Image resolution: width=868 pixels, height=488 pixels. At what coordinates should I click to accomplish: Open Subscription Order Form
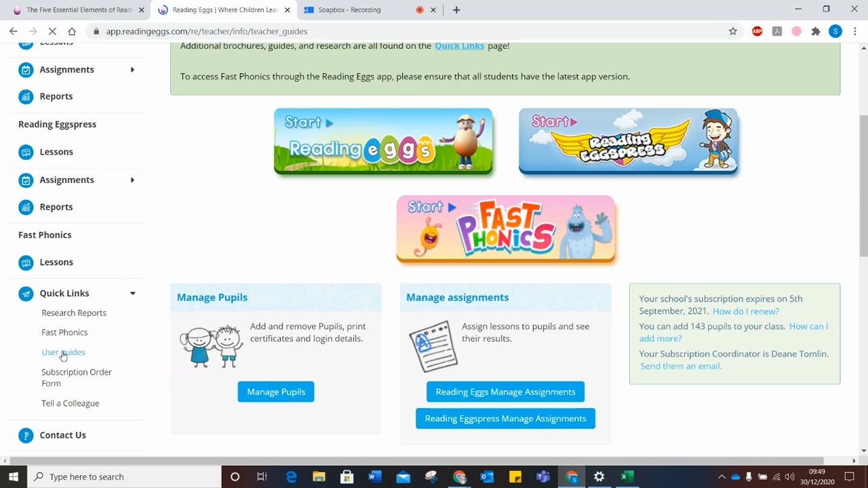(77, 378)
